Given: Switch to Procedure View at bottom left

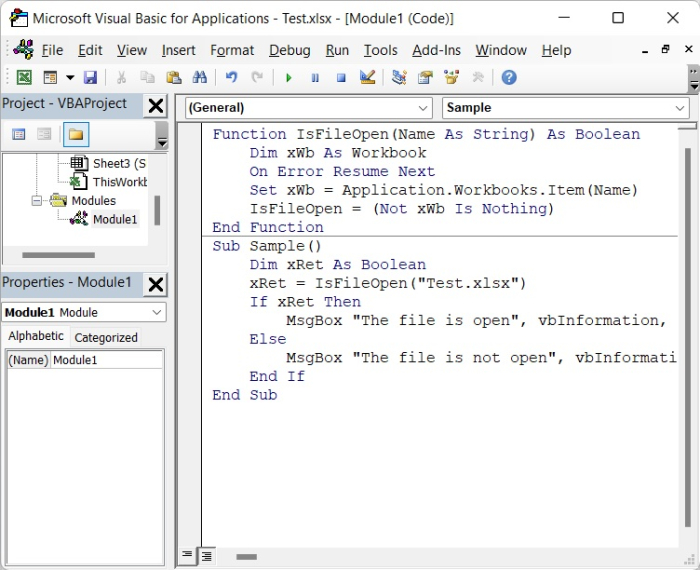Looking at the screenshot, I should 187,555.
